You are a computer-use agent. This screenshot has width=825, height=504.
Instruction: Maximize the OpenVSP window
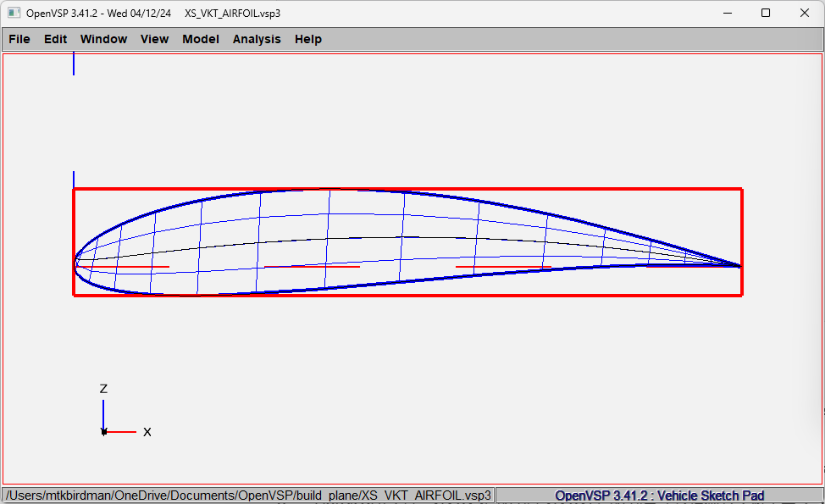(766, 14)
